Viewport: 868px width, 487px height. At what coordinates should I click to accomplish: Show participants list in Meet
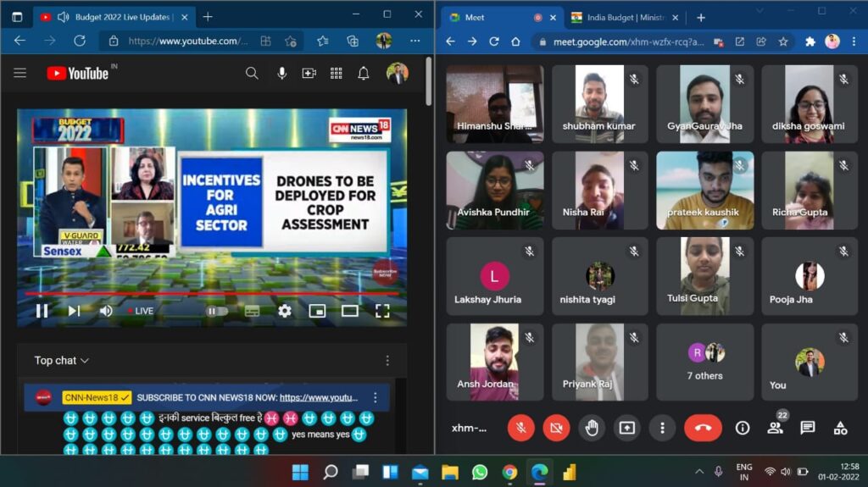[x=775, y=428]
